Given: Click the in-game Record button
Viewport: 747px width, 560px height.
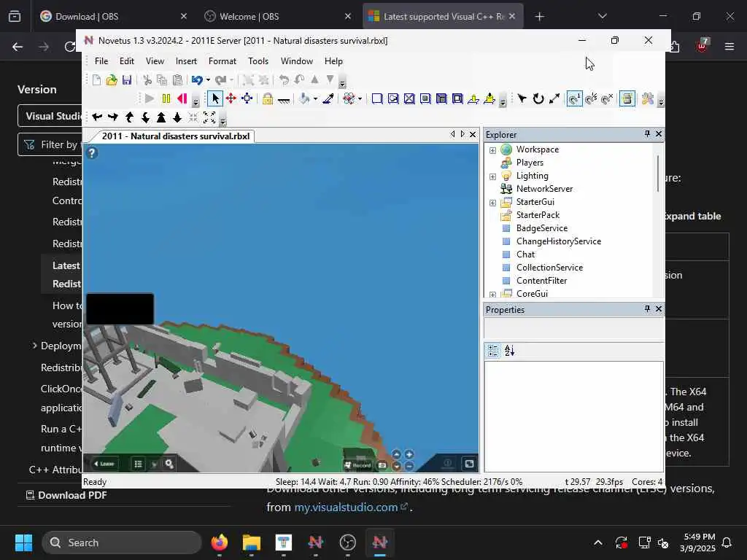Looking at the screenshot, I should (x=357, y=464).
